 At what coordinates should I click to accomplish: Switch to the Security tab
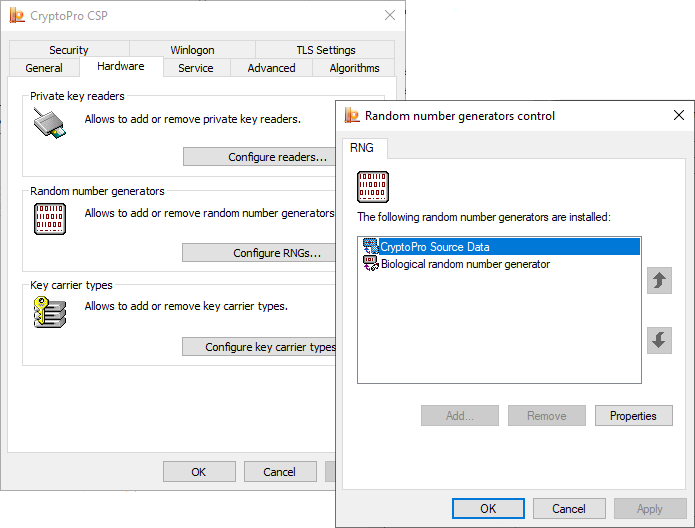click(x=69, y=50)
